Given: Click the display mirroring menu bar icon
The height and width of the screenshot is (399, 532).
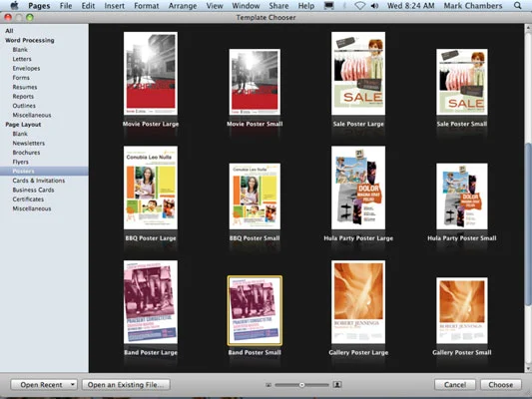Looking at the screenshot, I should point(328,6).
